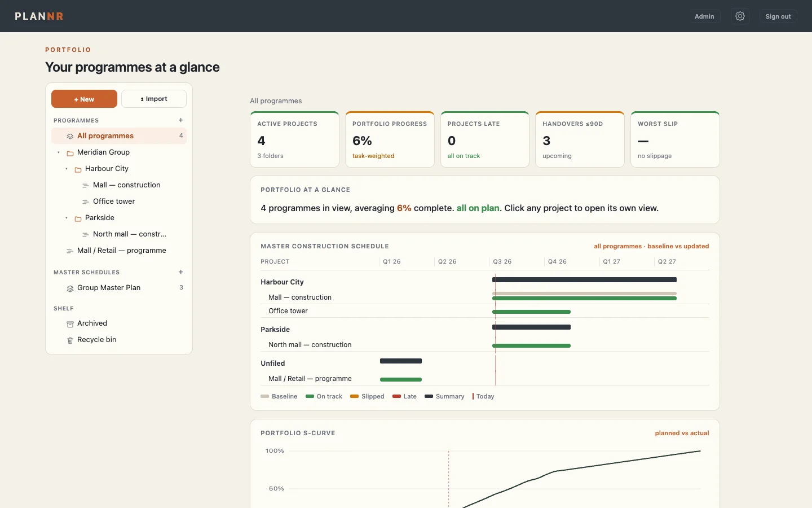Click the 'all programmes · baseline vs updated' label

point(651,246)
